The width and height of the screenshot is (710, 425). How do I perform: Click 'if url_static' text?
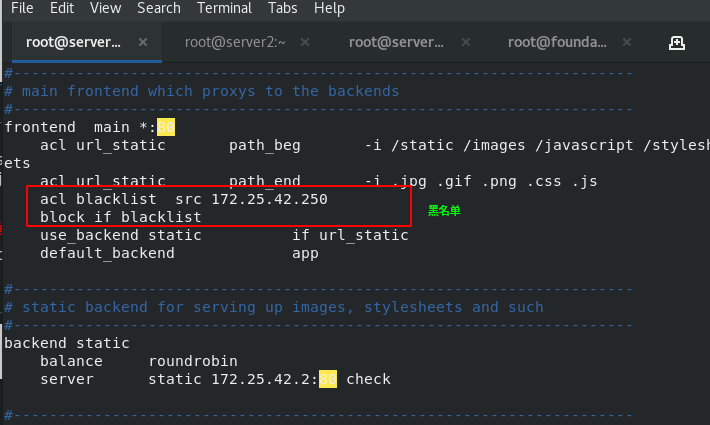point(350,235)
